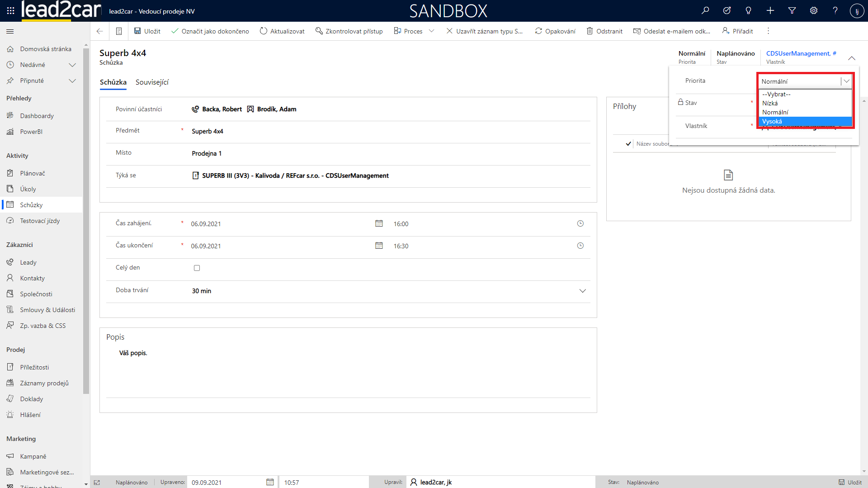Switch to the Související tab
Screen dimensions: 868x488
[152, 82]
